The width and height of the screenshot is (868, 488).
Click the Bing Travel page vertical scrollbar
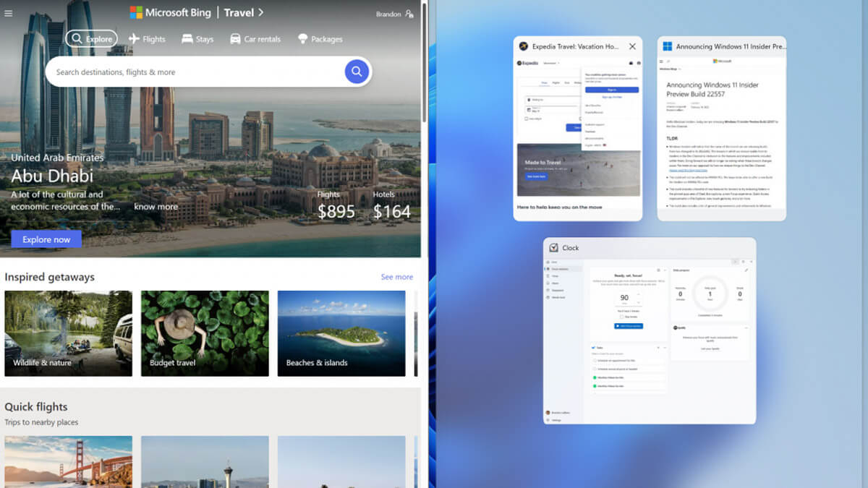tap(424, 65)
